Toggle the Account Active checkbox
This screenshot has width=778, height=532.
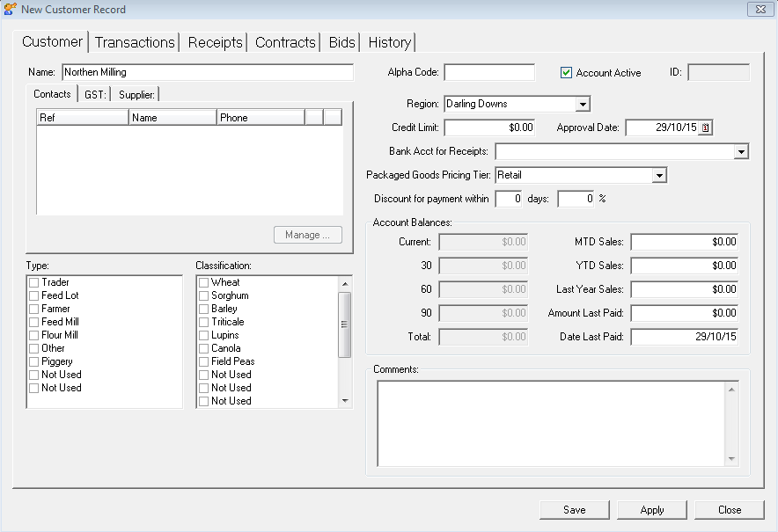click(567, 73)
